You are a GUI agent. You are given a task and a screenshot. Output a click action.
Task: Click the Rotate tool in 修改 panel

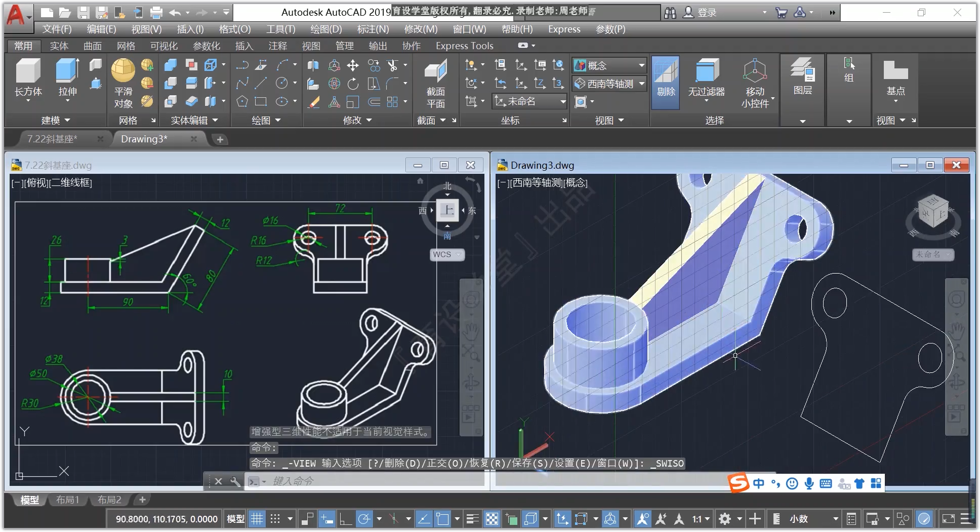(353, 83)
